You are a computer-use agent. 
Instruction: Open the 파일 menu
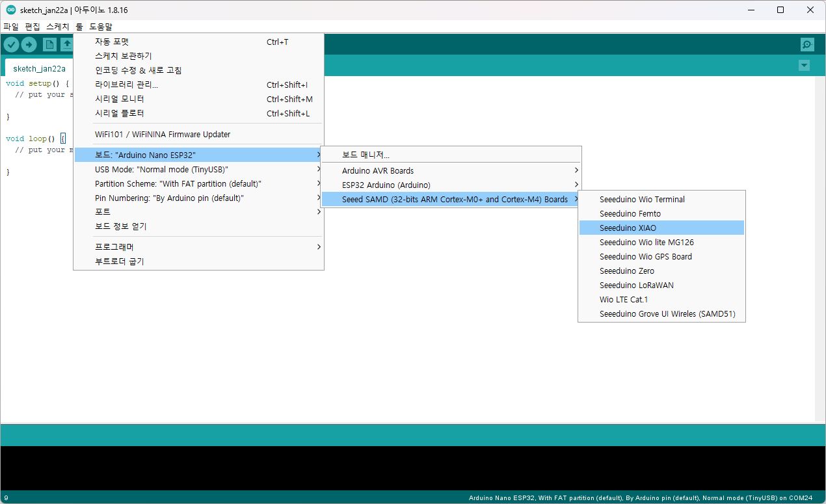click(x=11, y=27)
